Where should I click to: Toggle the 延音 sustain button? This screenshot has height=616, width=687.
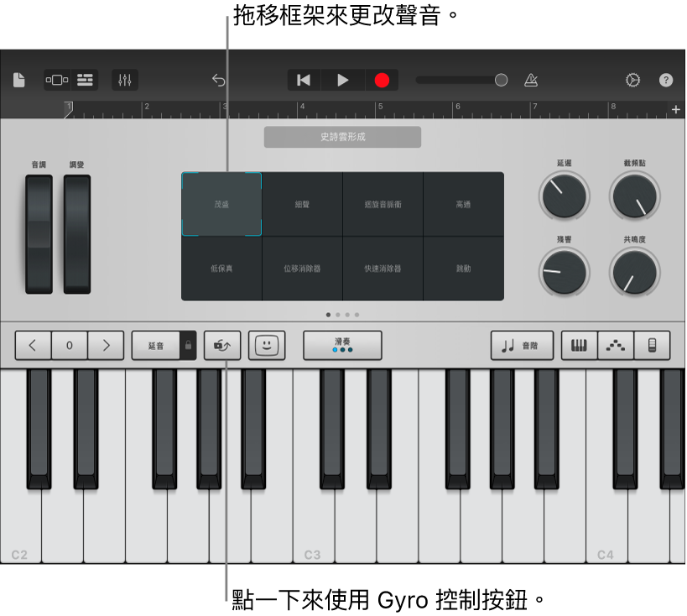point(155,346)
